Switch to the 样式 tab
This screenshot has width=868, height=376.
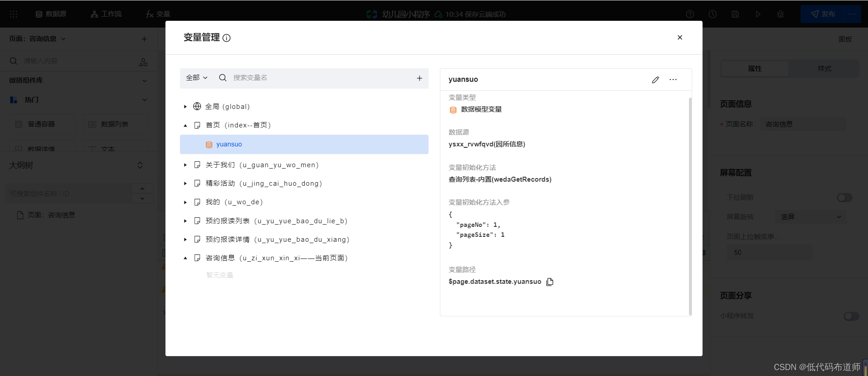pyautogui.click(x=824, y=69)
